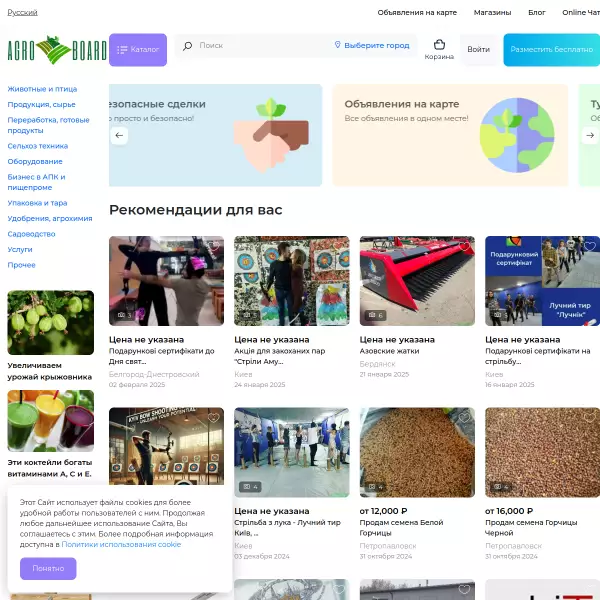The height and width of the screenshot is (600, 600).
Task: Open the Каталог dropdown button
Action: [x=138, y=50]
